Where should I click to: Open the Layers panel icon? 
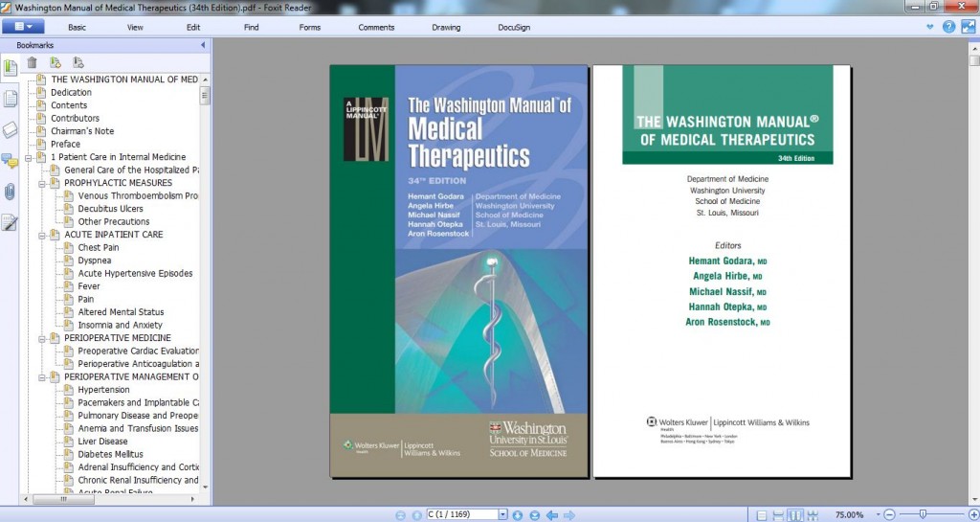10,129
